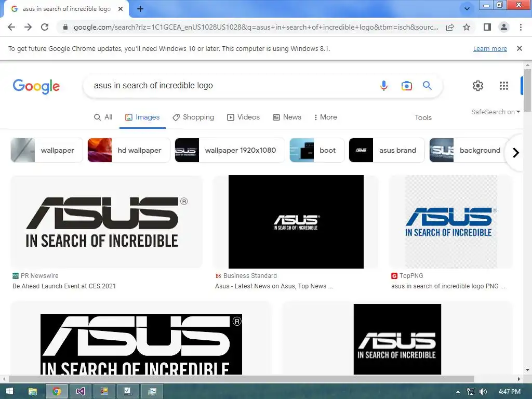Click the Chrome taskbar icon
This screenshot has height=399, width=532.
[x=57, y=391]
